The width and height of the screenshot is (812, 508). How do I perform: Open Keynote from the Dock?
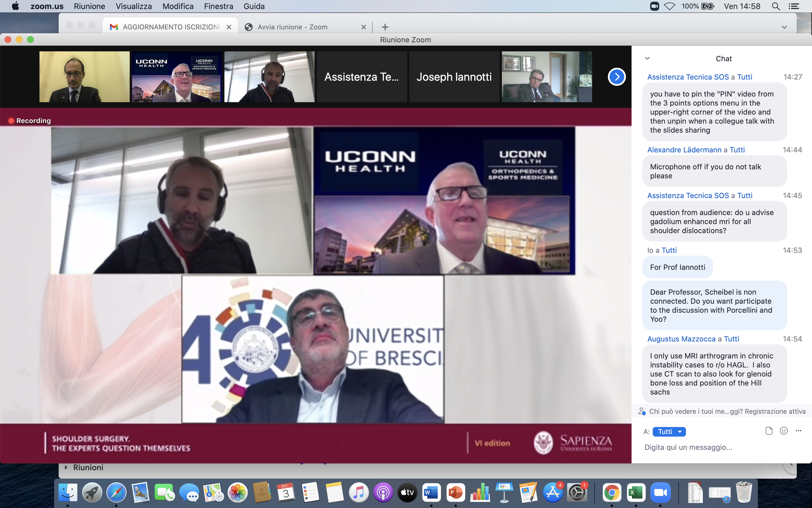[x=504, y=493]
